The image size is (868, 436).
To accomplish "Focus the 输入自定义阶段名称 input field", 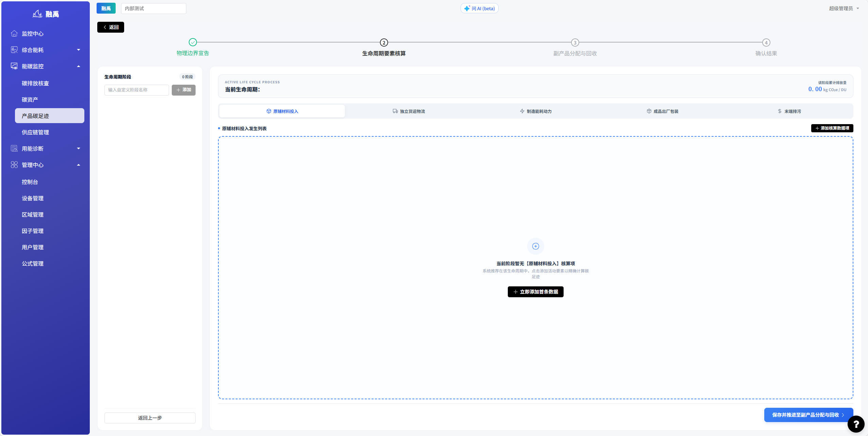I will point(136,90).
